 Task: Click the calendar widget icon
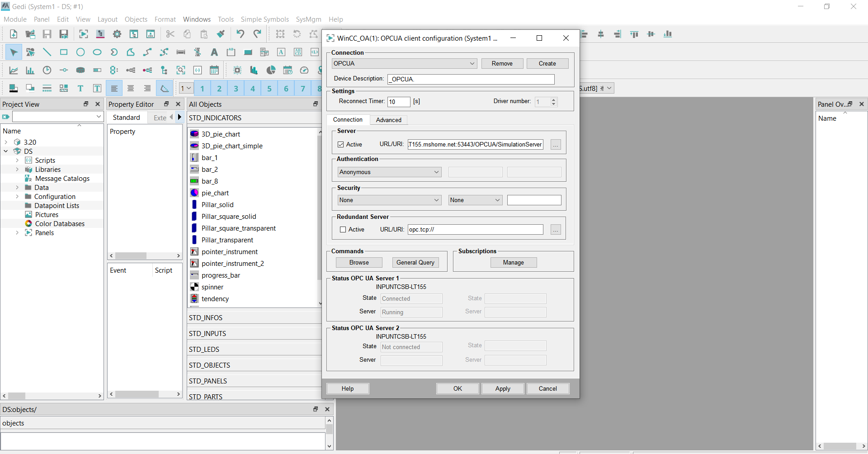coord(214,71)
